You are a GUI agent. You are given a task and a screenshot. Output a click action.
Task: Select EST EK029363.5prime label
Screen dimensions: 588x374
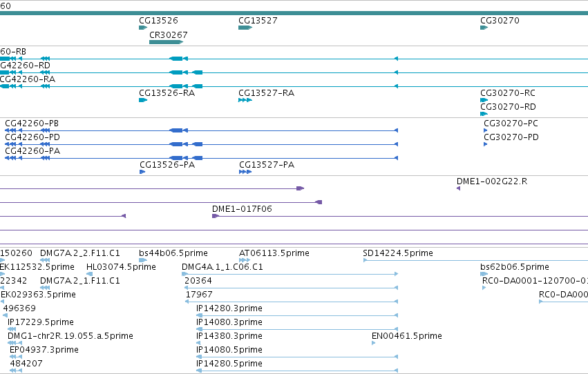[x=38, y=295]
